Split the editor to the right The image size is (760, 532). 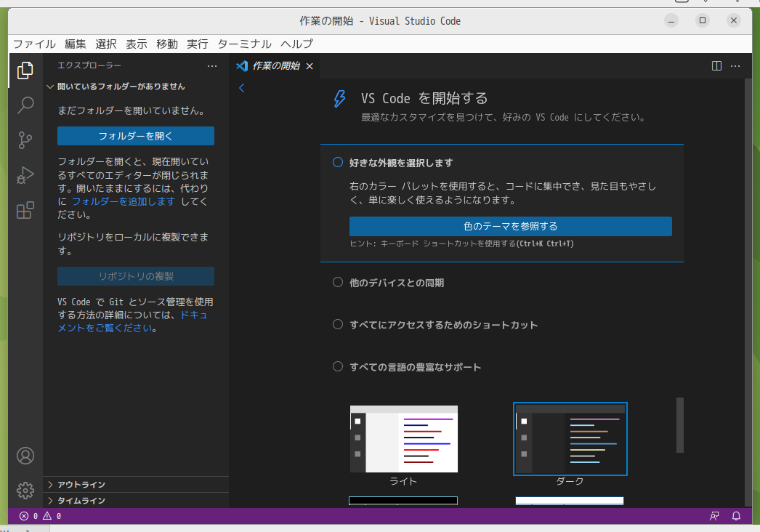tap(716, 66)
